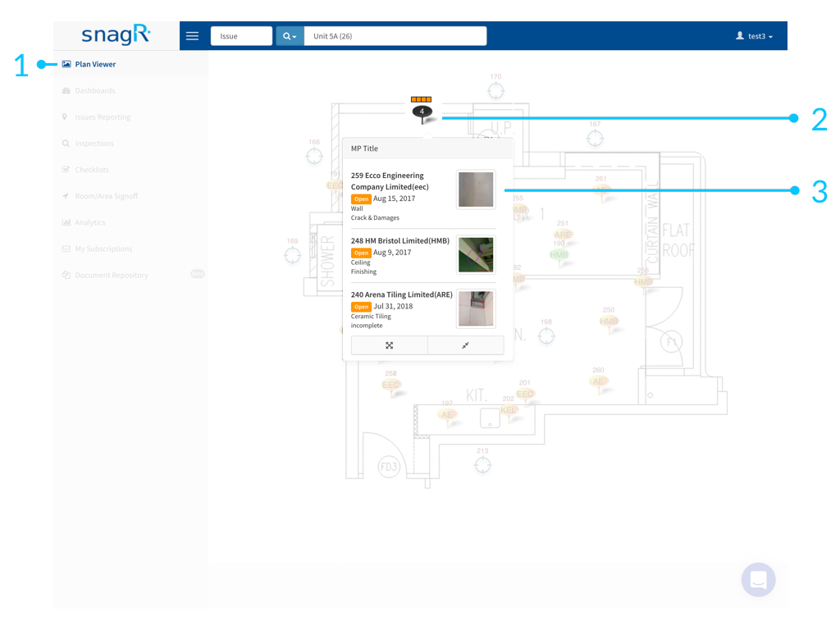Viewport: 840px width, 630px height.
Task: Click the Open status badge on issue 259
Action: 361,199
